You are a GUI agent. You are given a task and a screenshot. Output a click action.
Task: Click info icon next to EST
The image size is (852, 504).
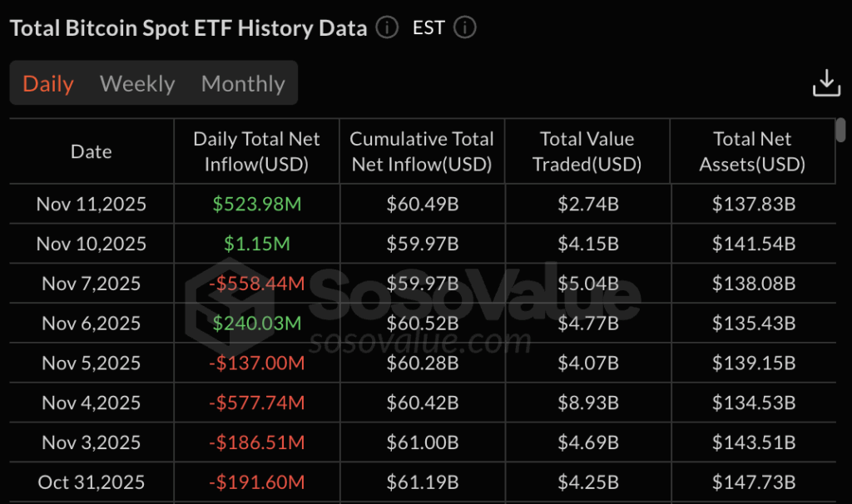pyautogui.click(x=464, y=28)
